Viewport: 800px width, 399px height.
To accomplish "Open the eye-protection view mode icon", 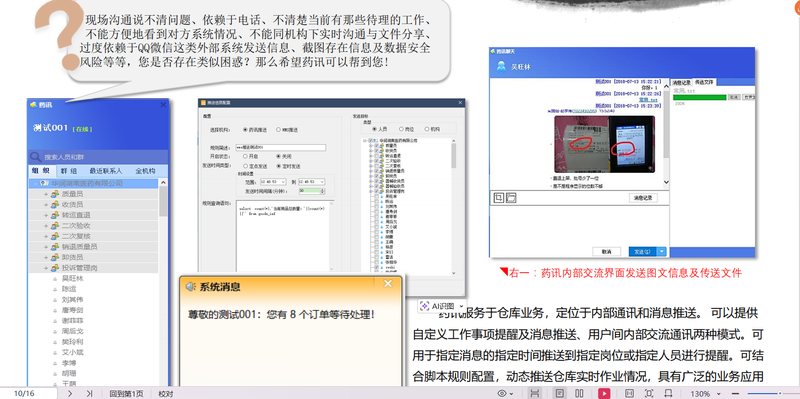I will pyautogui.click(x=502, y=393).
